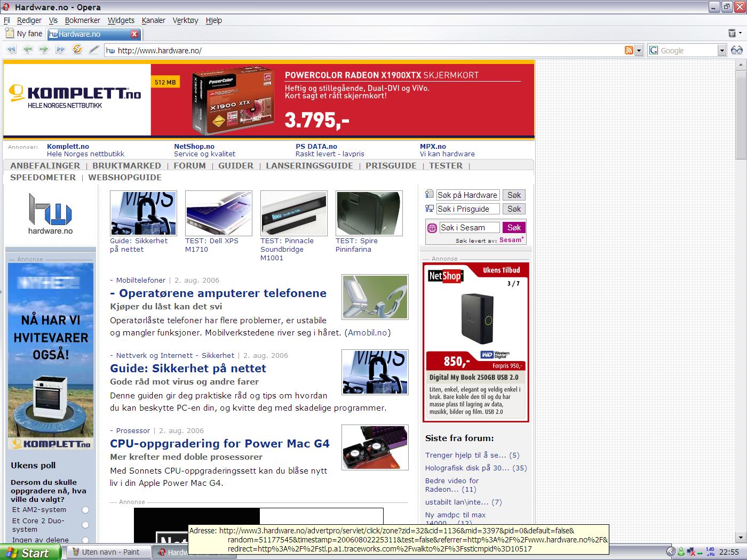The image size is (747, 560).
Task: Click the RSS feed icon in address bar
Action: click(629, 50)
